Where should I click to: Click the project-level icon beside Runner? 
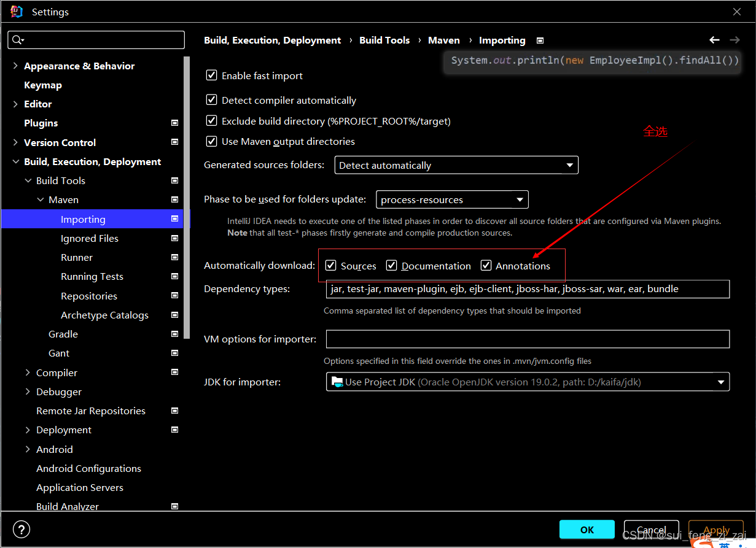pyautogui.click(x=174, y=257)
